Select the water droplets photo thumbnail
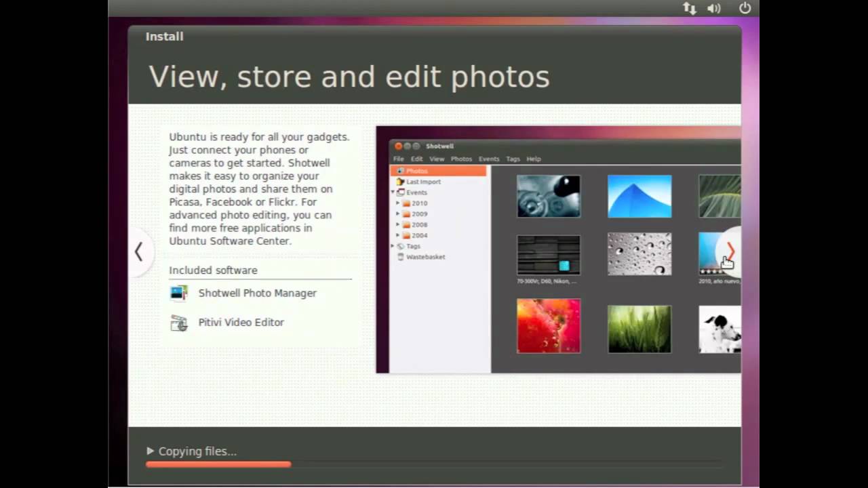 639,254
